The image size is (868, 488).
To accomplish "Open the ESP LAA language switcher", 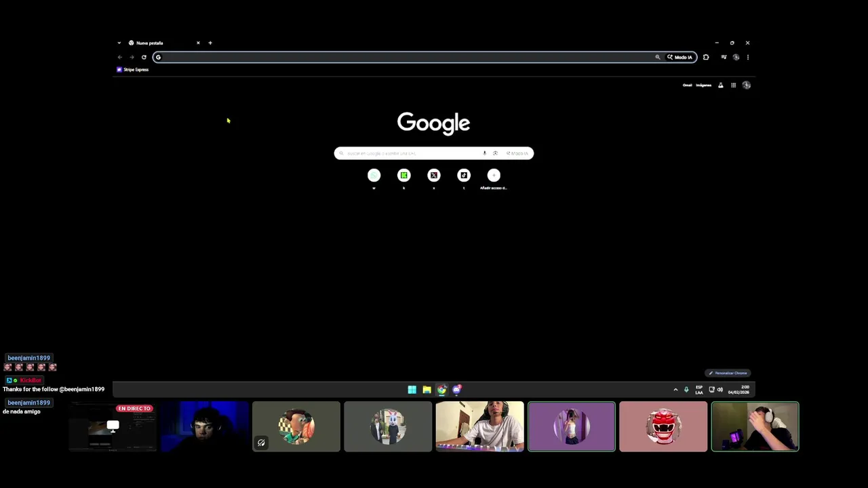I will 699,390.
